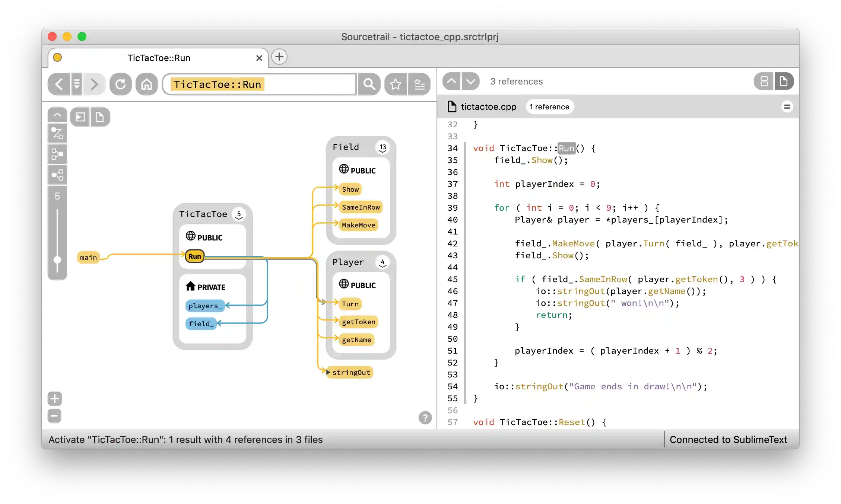Open a new tab with the plus button
Image resolution: width=841 pixels, height=504 pixels.
click(279, 57)
